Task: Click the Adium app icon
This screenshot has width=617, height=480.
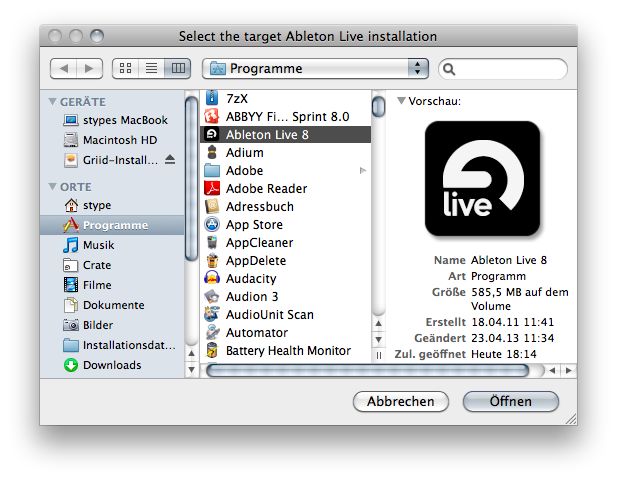Action: [x=212, y=152]
